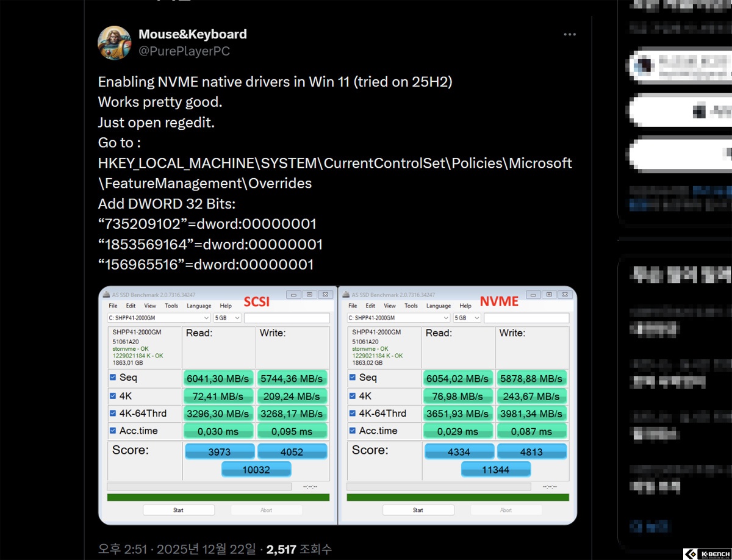The height and width of the screenshot is (560, 732).
Task: Open Edit menu in SCSI benchmark window
Action: tap(131, 306)
